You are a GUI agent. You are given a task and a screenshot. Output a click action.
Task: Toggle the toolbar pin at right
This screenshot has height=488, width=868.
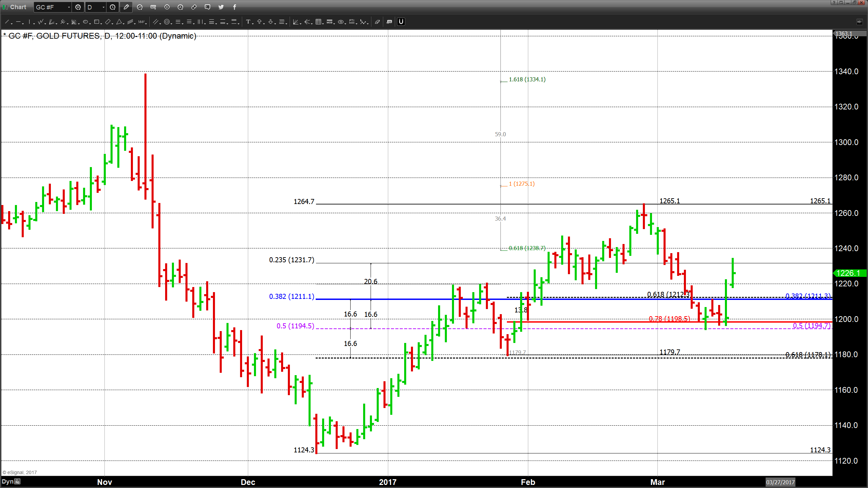click(859, 22)
